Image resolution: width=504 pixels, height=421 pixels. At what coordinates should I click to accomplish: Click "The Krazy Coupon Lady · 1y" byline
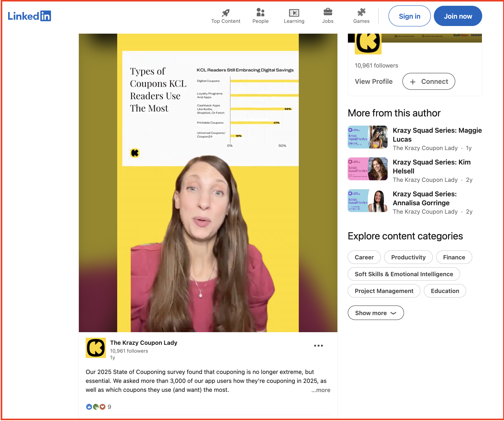coord(432,148)
